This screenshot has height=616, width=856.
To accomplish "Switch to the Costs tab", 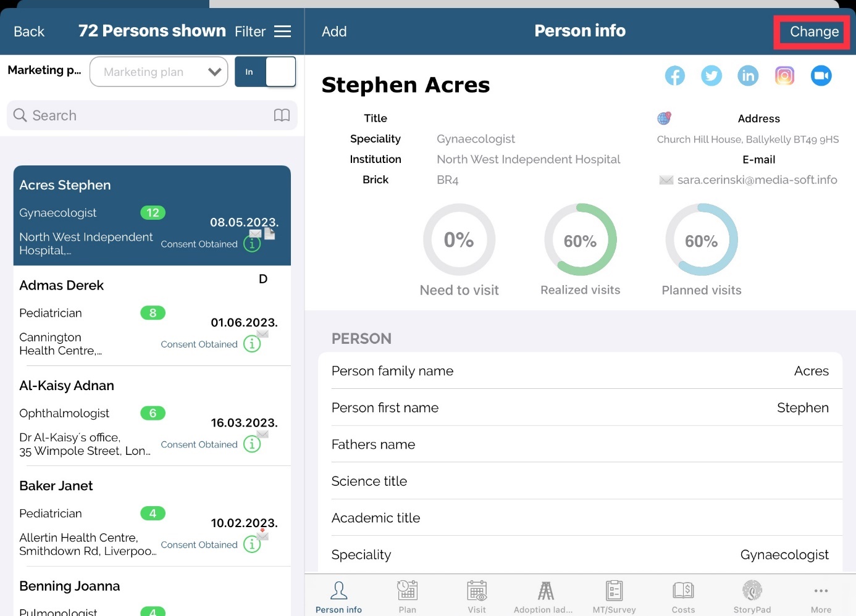I will click(683, 597).
